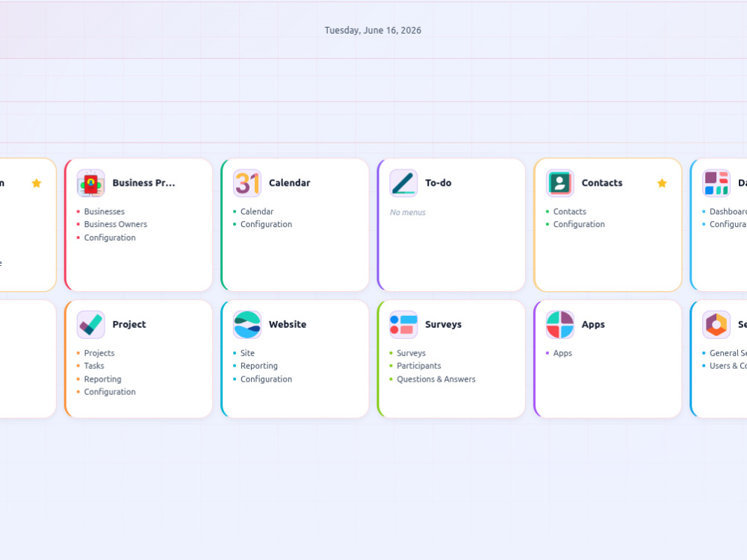The width and height of the screenshot is (747, 560).
Task: Click the Calendar card title
Action: (x=289, y=183)
